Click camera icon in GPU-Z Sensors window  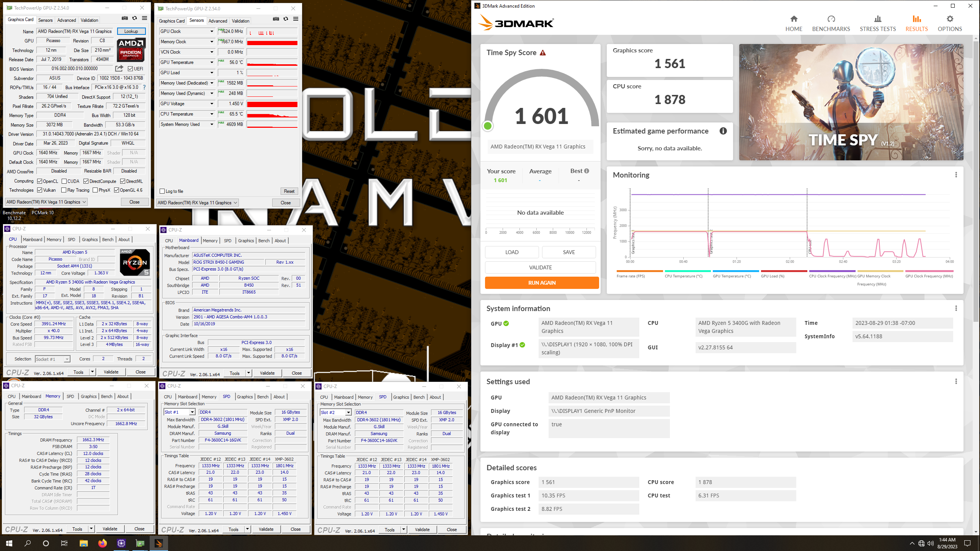276,19
